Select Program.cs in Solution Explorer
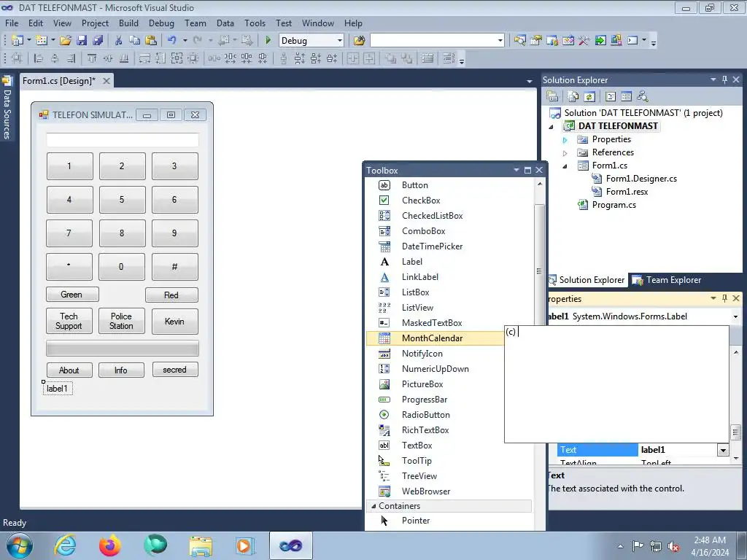This screenshot has height=560, width=747. tap(614, 205)
